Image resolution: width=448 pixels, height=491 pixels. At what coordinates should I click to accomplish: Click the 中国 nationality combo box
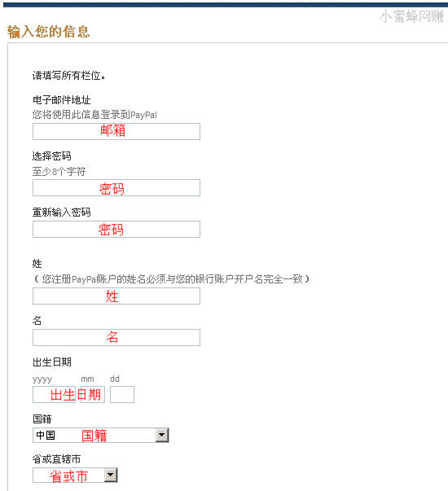(101, 436)
